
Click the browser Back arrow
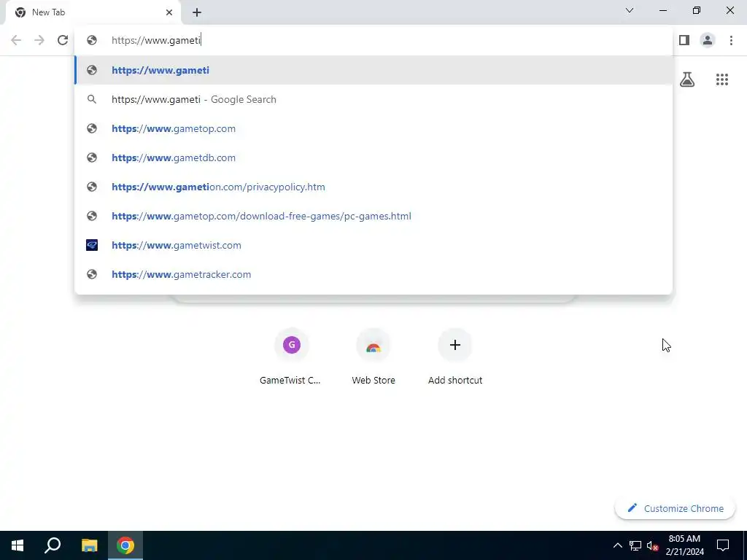click(x=16, y=40)
